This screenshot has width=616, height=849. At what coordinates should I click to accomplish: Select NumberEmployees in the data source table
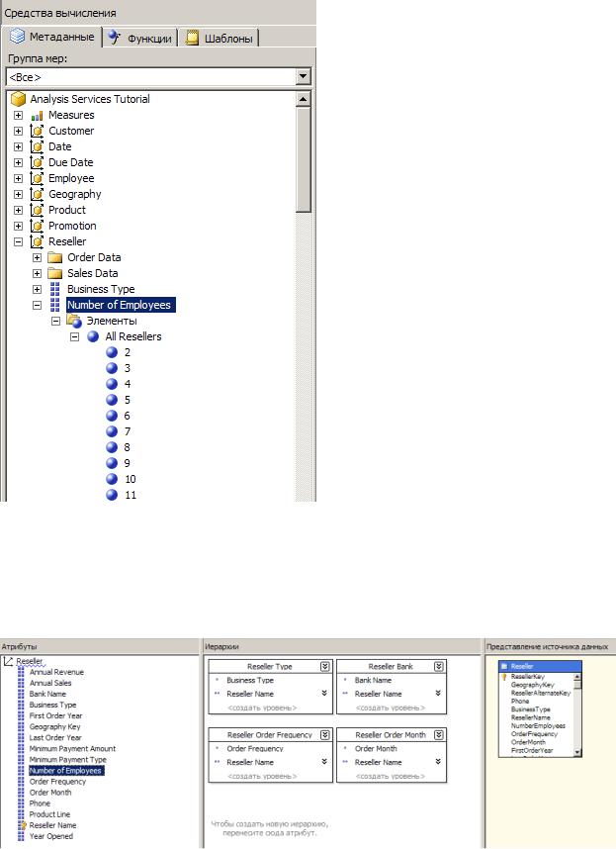pyautogui.click(x=538, y=725)
